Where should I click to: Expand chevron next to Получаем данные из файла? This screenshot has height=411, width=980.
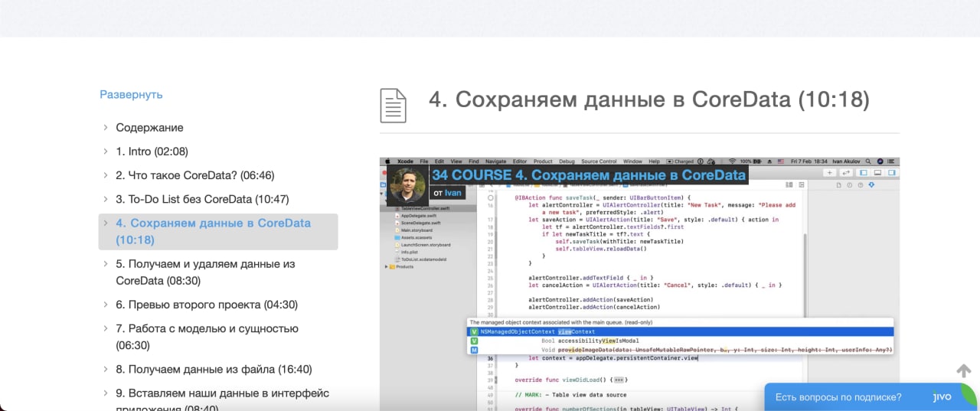tap(106, 369)
